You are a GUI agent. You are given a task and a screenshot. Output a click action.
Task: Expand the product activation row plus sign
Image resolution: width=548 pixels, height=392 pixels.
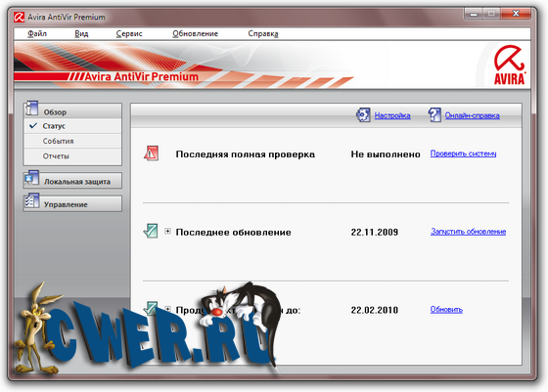167,309
